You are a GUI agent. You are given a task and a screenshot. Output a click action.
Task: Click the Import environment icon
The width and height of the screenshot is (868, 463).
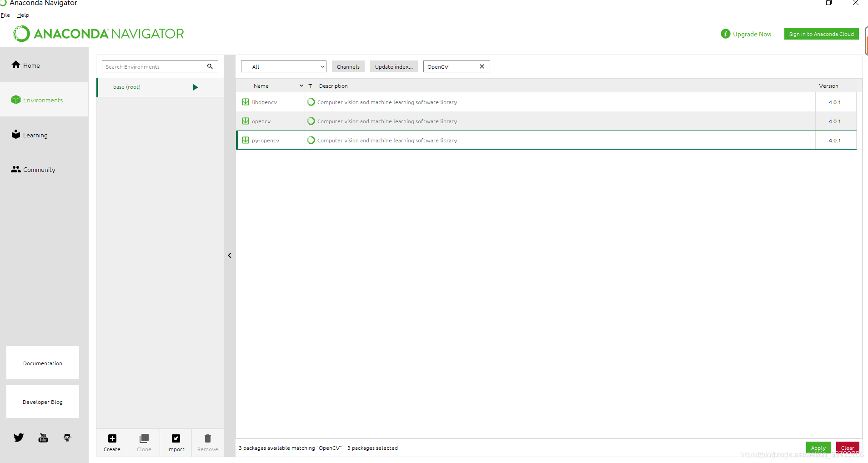point(176,438)
